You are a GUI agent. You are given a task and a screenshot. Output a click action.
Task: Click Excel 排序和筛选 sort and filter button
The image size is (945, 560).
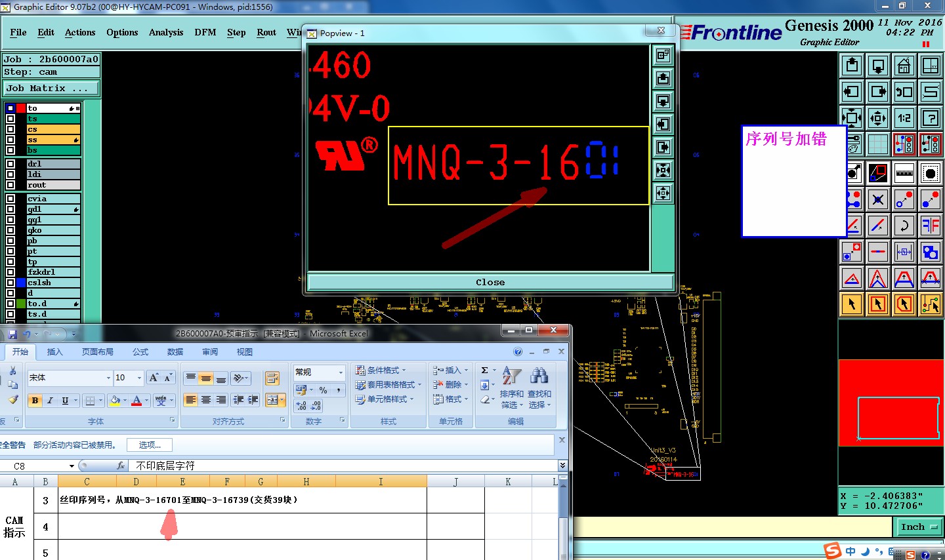tap(512, 387)
